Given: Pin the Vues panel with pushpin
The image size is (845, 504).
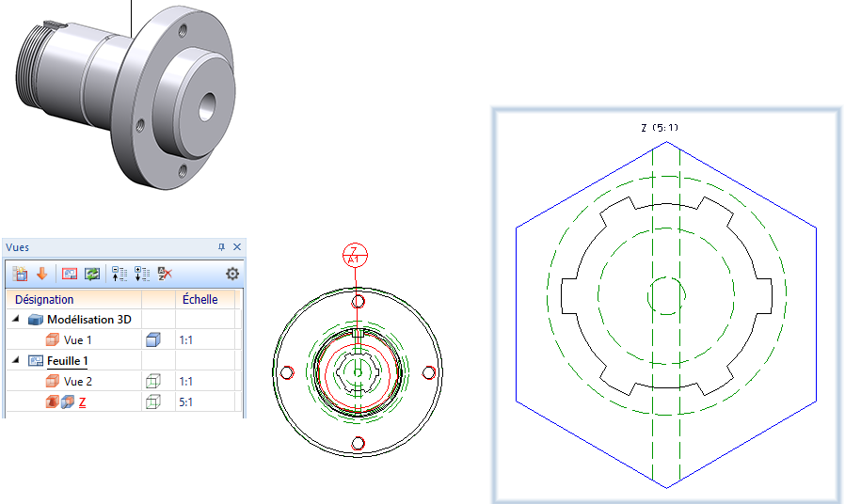Looking at the screenshot, I should click(x=222, y=246).
